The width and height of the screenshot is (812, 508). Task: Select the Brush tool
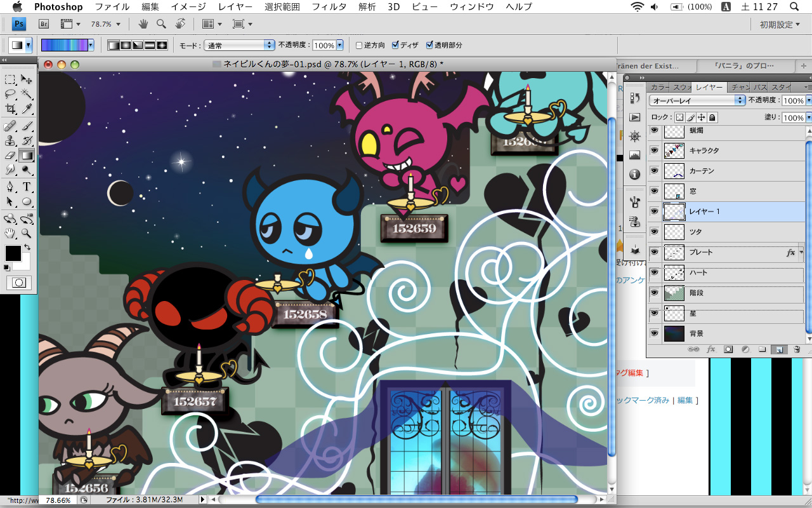(x=27, y=126)
